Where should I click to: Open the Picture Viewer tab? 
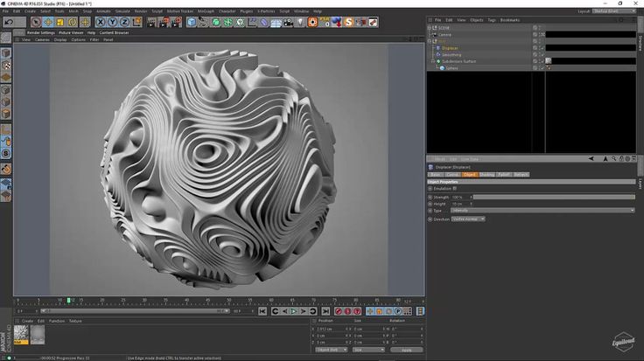click(x=71, y=32)
